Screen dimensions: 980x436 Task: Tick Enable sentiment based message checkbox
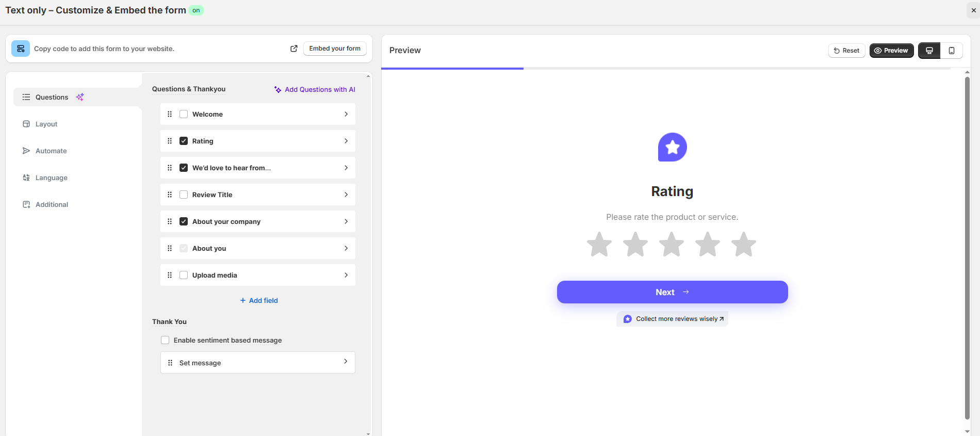[165, 340]
